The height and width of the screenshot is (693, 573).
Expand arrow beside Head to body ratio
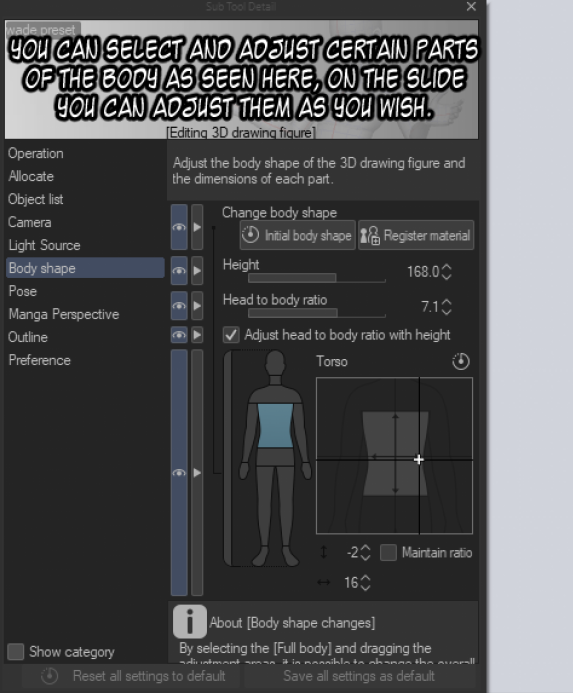point(197,306)
